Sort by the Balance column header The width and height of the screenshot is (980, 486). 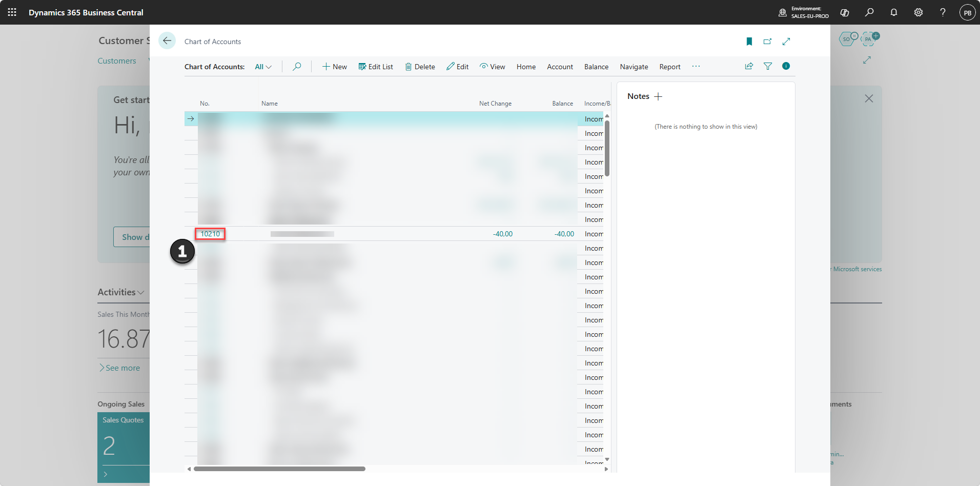(562, 104)
